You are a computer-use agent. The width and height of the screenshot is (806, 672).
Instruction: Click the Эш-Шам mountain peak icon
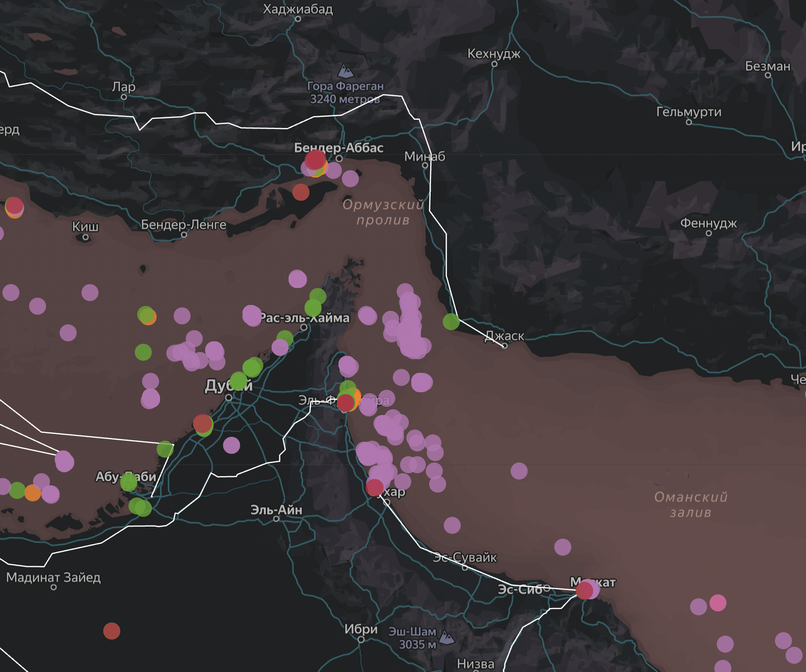pos(447,638)
